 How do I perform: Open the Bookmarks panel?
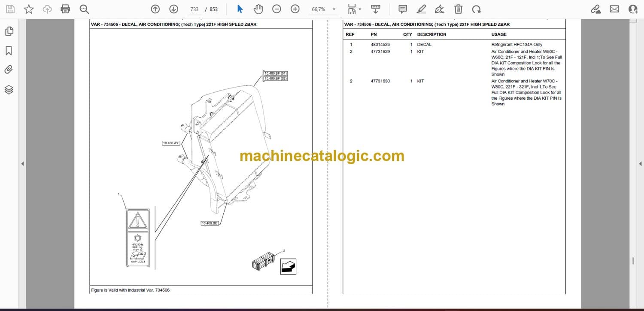coord(9,51)
